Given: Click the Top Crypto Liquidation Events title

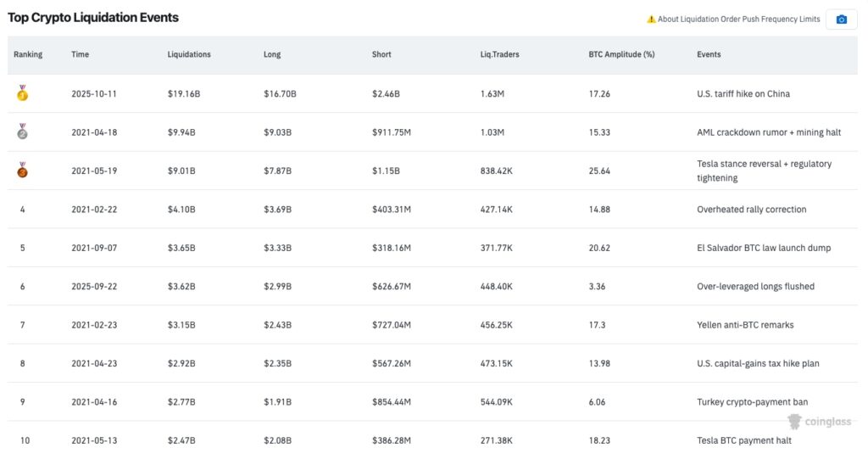Looking at the screenshot, I should (93, 18).
